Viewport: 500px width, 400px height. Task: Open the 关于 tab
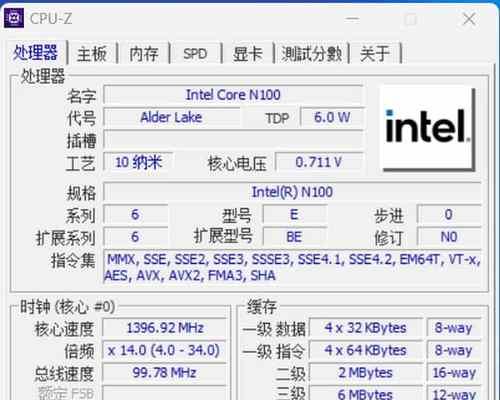pos(375,54)
